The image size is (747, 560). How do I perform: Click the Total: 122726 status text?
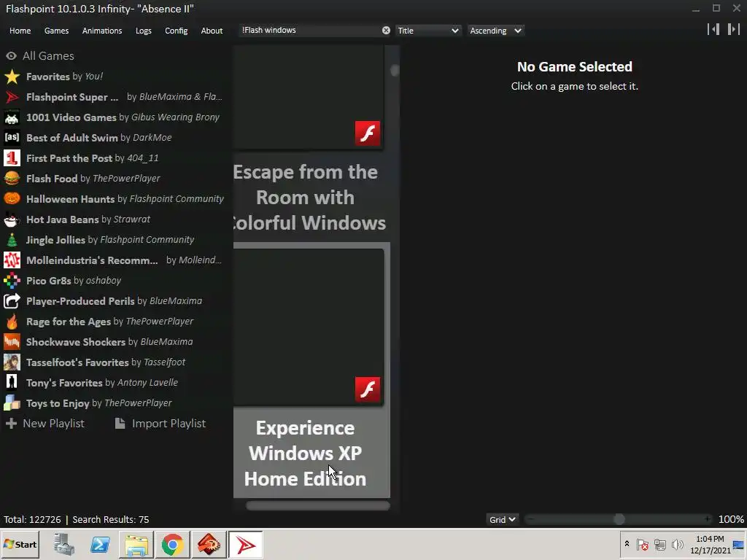pos(32,519)
